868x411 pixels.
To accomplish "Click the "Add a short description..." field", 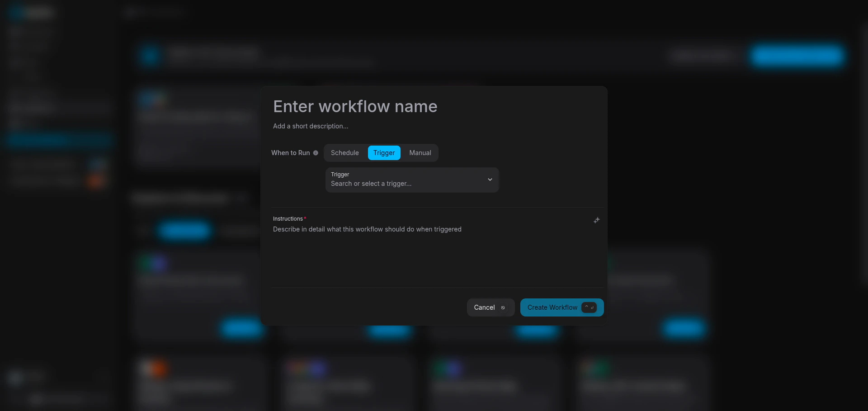I will coord(310,126).
